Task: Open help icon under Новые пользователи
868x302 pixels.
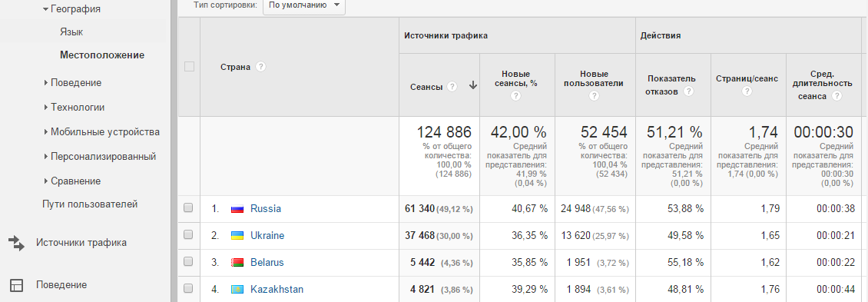Action: (x=594, y=96)
